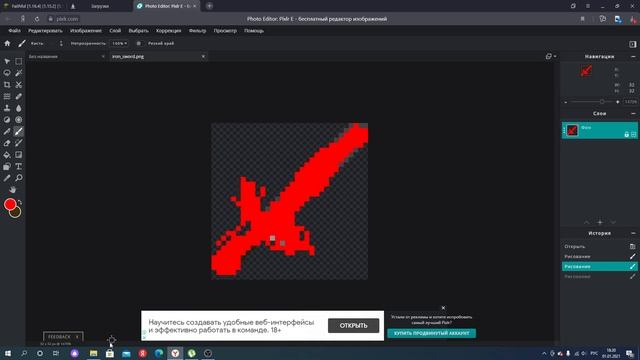Viewport: 640px width, 360px height.
Task: Select the Marquee selection tool
Action: point(19,61)
